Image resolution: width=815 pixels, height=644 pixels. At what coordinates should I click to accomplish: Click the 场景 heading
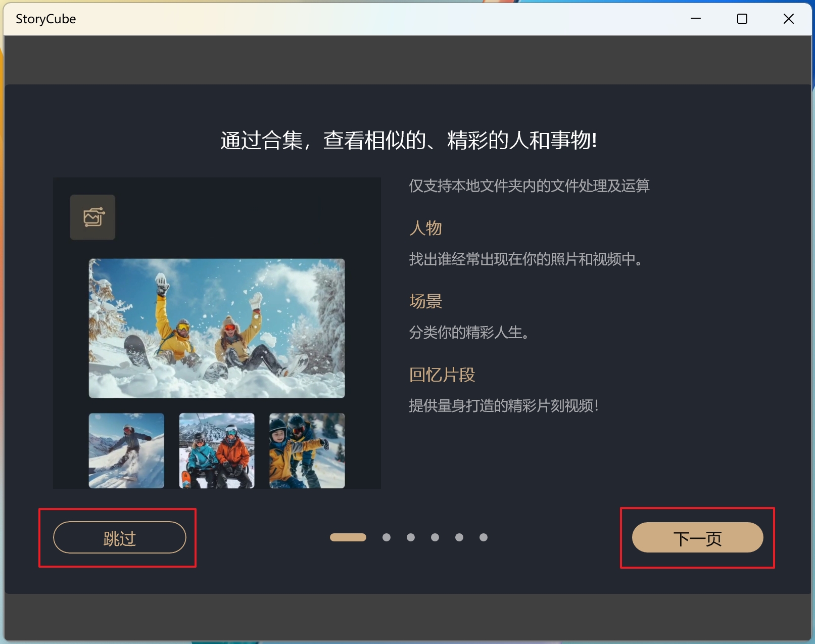(x=425, y=301)
